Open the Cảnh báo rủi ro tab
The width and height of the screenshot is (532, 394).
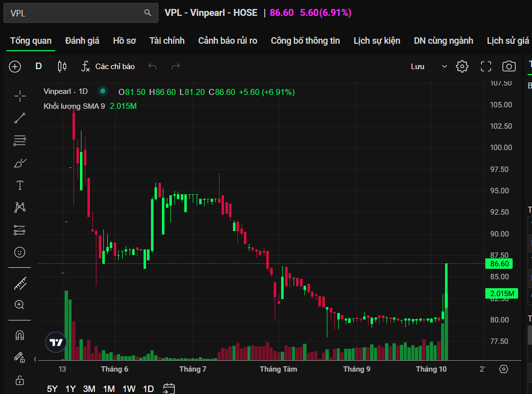(x=228, y=41)
